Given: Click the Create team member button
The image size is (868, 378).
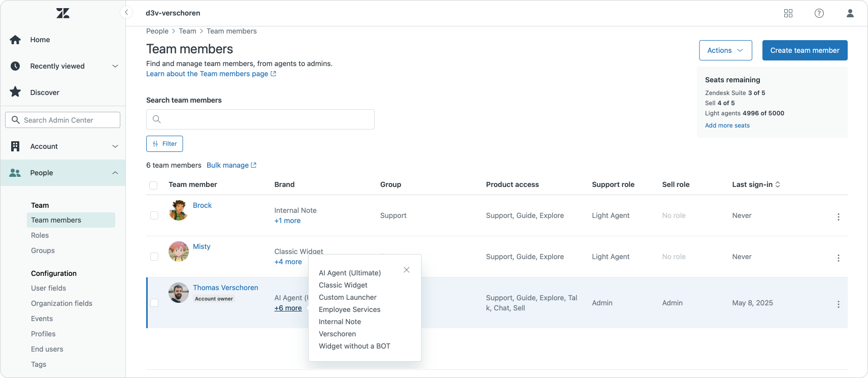Looking at the screenshot, I should pyautogui.click(x=805, y=50).
